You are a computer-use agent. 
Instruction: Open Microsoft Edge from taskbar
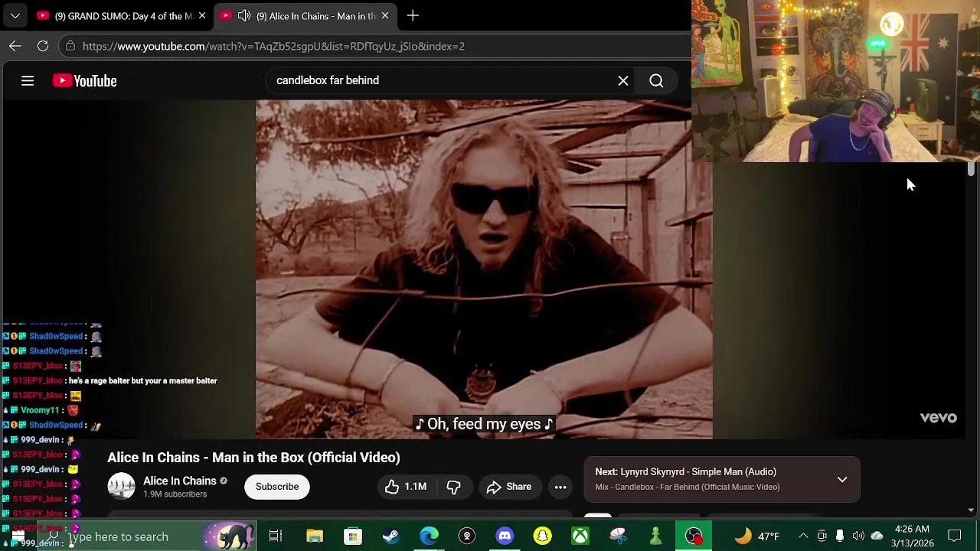tap(429, 536)
